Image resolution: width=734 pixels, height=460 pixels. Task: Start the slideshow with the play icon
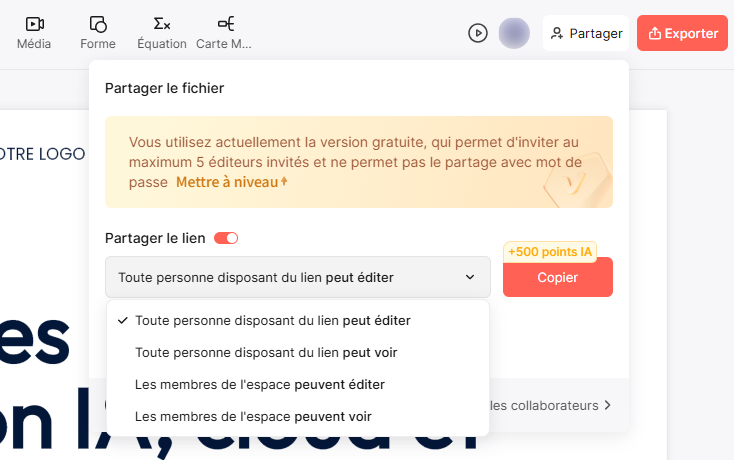pos(477,33)
